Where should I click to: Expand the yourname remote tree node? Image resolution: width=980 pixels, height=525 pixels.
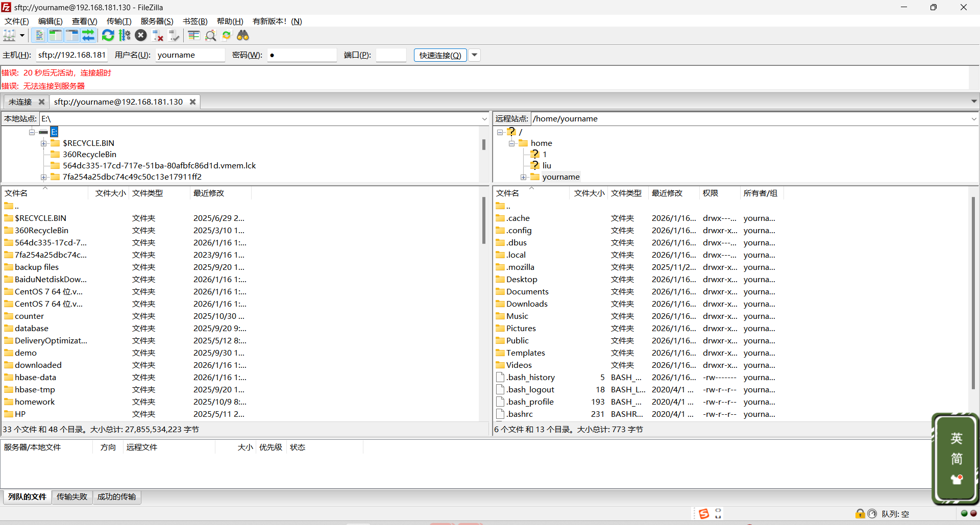click(523, 177)
